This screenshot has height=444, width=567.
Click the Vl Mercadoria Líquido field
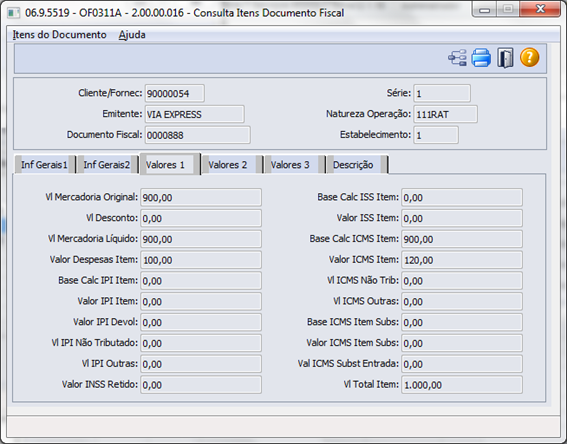click(201, 239)
